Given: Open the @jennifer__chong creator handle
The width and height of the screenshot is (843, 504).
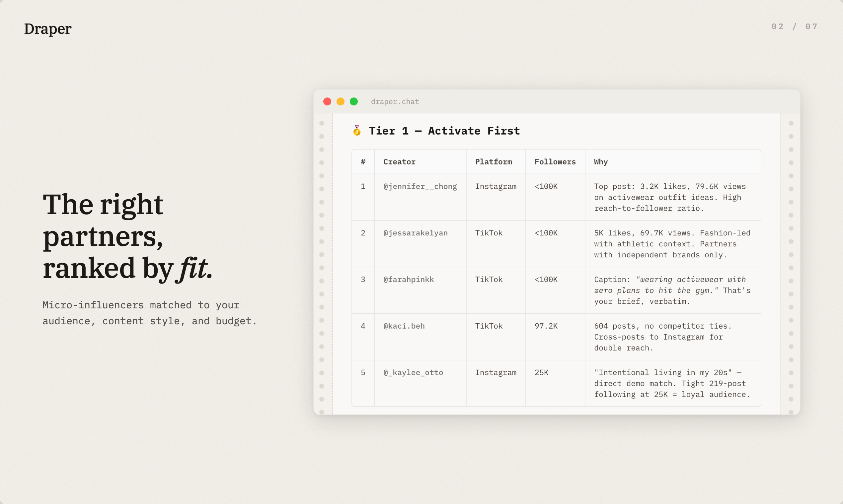Looking at the screenshot, I should click(x=420, y=186).
